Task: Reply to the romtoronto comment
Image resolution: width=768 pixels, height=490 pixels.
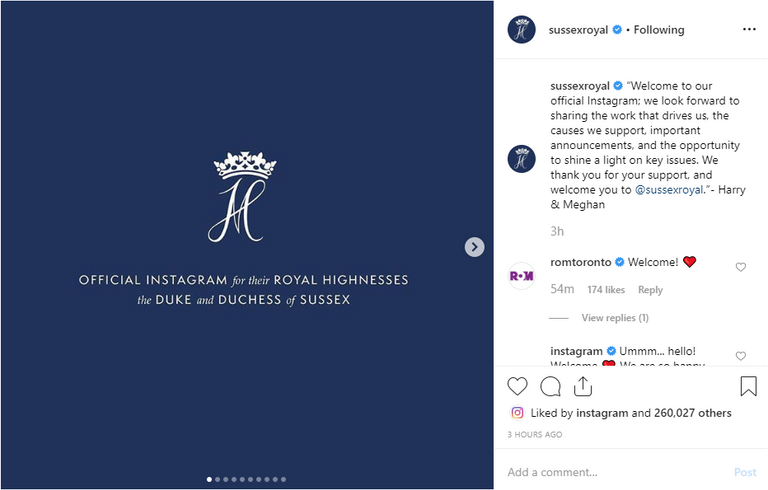Action: coord(650,290)
